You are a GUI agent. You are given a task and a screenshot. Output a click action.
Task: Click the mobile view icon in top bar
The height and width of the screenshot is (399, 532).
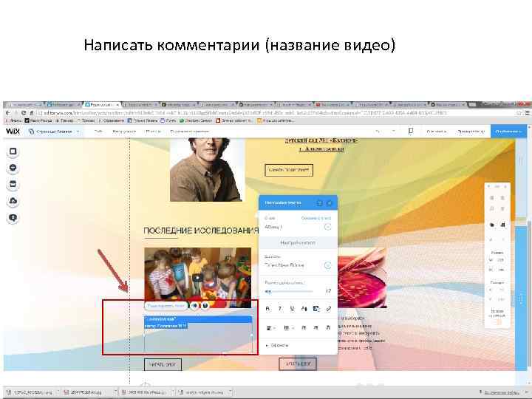[411, 131]
